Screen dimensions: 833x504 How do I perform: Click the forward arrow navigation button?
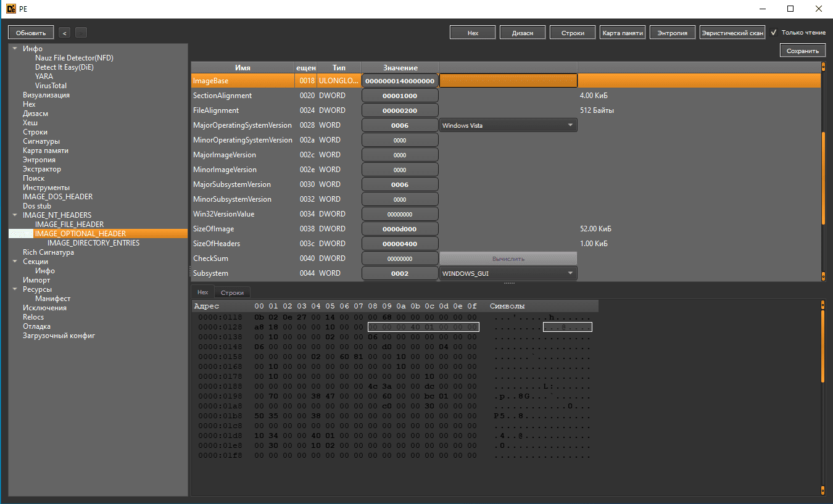81,33
